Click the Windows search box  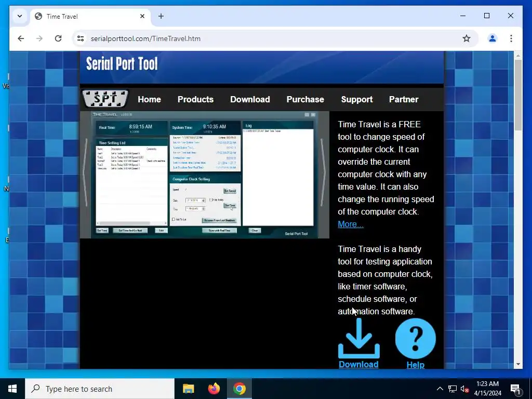[100, 389]
